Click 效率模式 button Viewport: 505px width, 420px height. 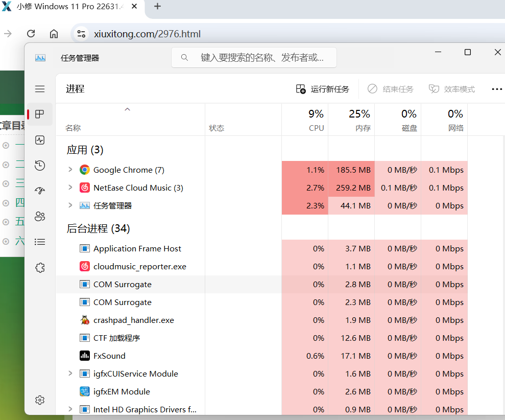pos(451,89)
